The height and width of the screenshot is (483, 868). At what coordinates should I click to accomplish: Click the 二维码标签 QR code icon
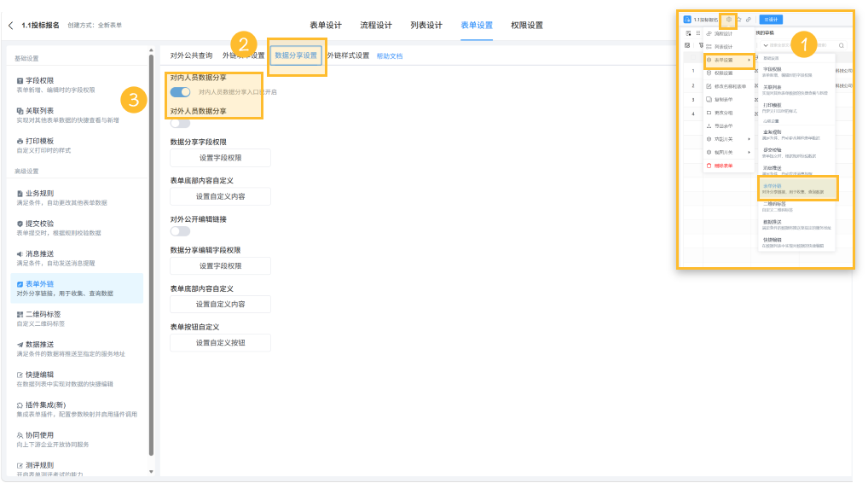[x=20, y=315]
